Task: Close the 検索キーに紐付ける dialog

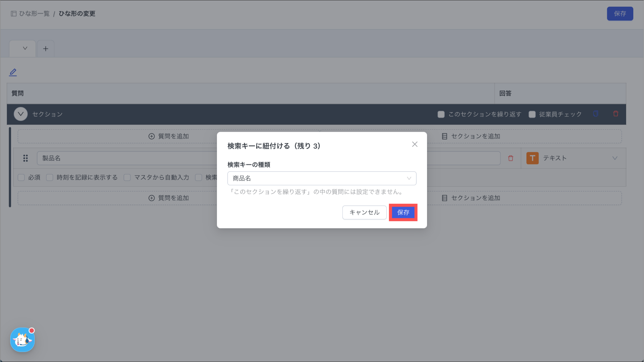Action: click(x=415, y=144)
